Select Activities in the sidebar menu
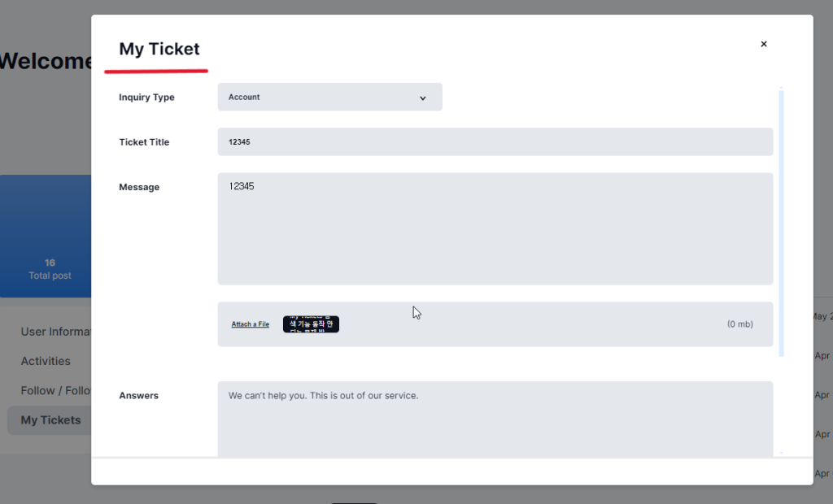833x504 pixels. (x=46, y=361)
